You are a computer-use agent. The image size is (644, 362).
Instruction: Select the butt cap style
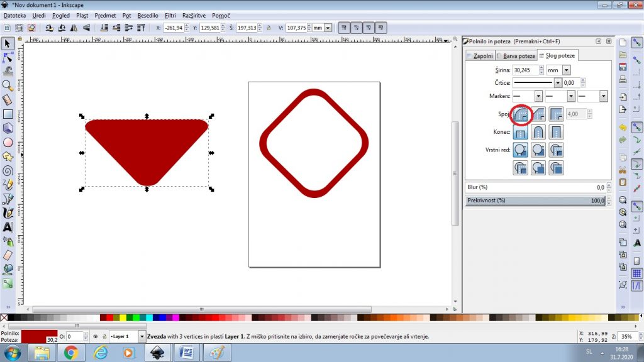tap(520, 132)
